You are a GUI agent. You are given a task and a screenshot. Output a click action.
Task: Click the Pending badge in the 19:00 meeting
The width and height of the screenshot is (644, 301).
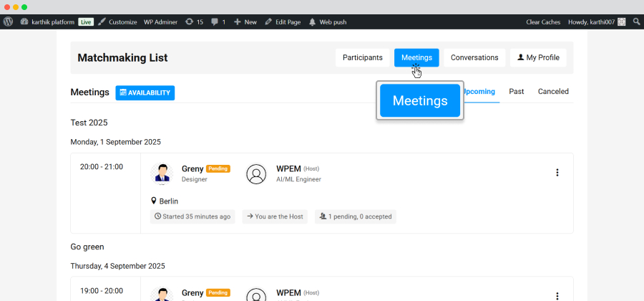pos(218,293)
